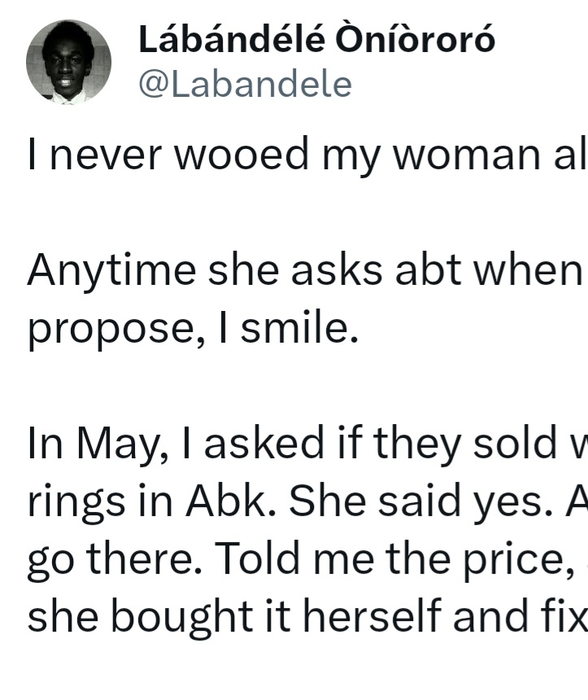The height and width of the screenshot is (700, 588).
Task: Click the word 'smile.' in the tweet
Action: 299,328
